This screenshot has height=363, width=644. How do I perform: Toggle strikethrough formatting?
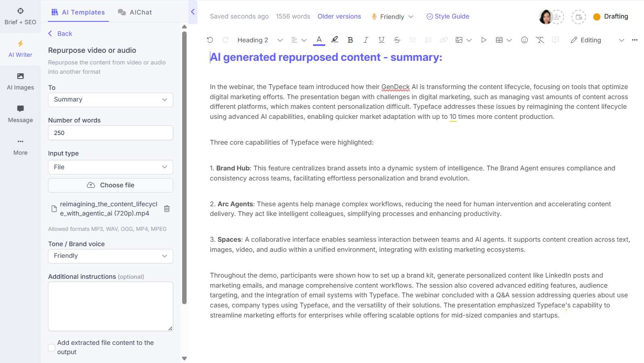(397, 40)
